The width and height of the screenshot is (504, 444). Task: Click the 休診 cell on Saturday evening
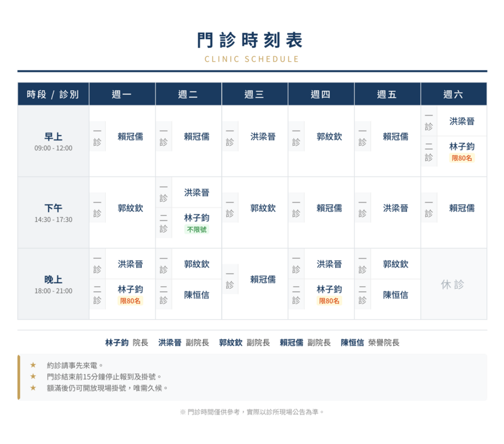click(x=453, y=284)
